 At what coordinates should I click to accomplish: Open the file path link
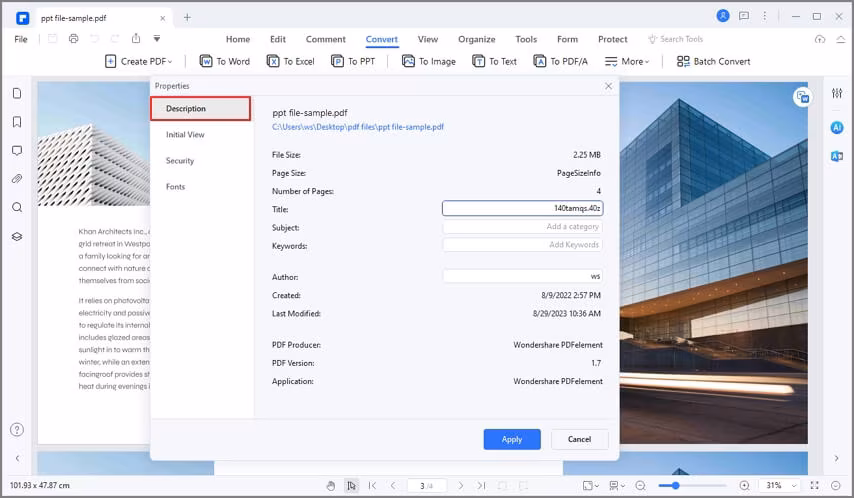(358, 127)
